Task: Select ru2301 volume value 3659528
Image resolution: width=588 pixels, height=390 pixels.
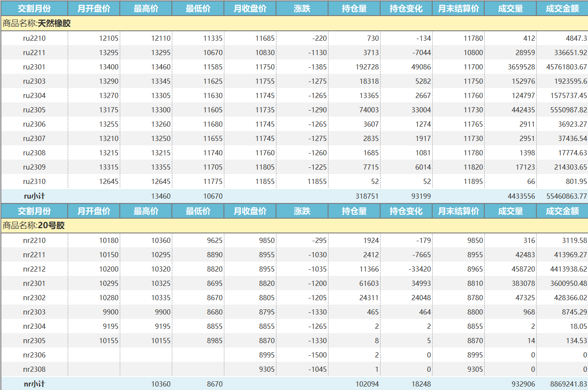Action: coord(521,67)
